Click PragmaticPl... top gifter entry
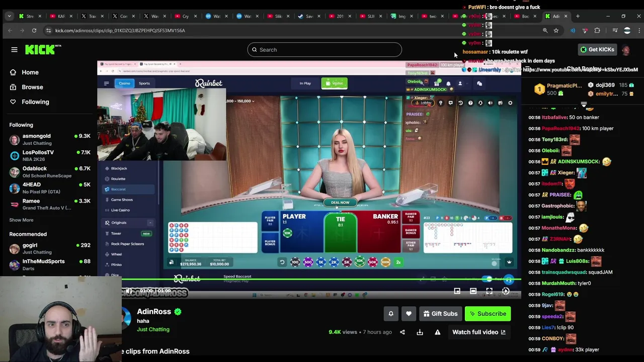The height and width of the screenshot is (362, 644). [x=557, y=89]
